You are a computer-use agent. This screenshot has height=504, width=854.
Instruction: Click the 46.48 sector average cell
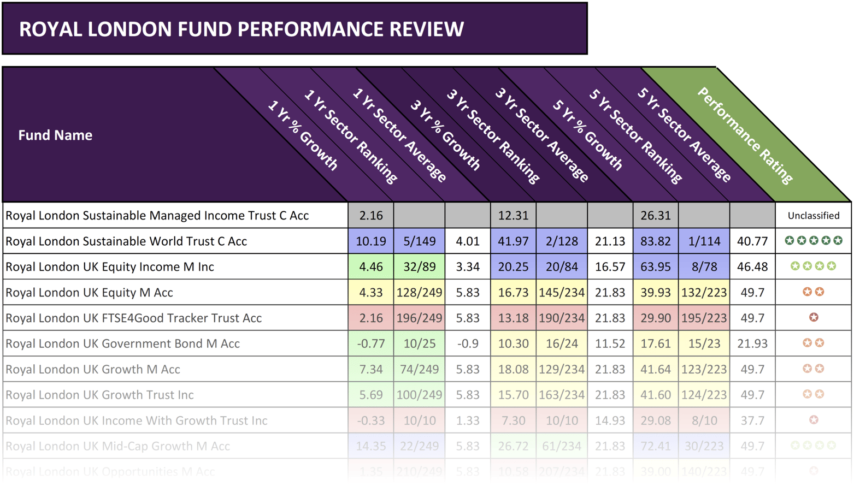[x=752, y=267]
